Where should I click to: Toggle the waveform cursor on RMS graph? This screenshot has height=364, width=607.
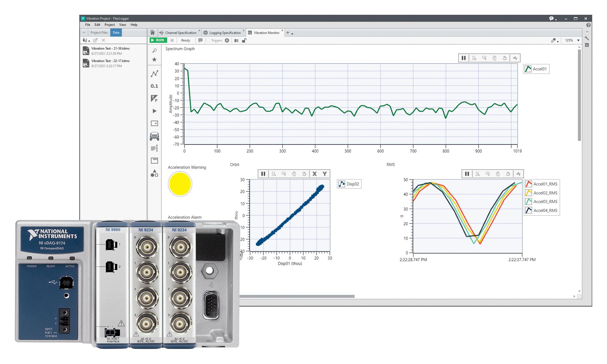[519, 174]
